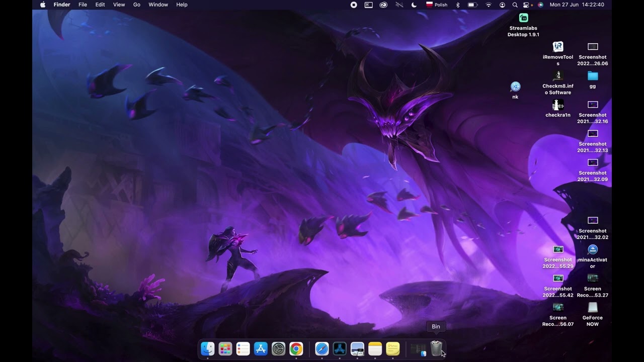Open the Wi-Fi menu

pyautogui.click(x=489, y=5)
